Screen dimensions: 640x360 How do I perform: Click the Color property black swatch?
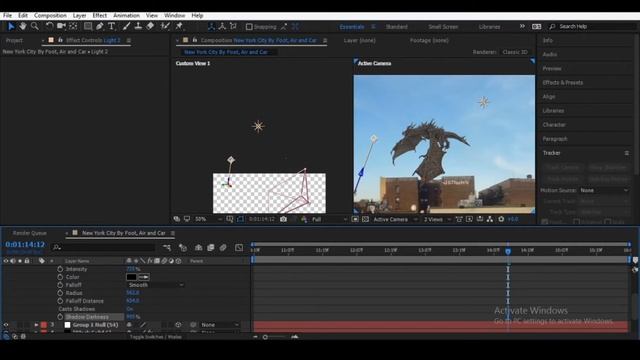click(131, 277)
